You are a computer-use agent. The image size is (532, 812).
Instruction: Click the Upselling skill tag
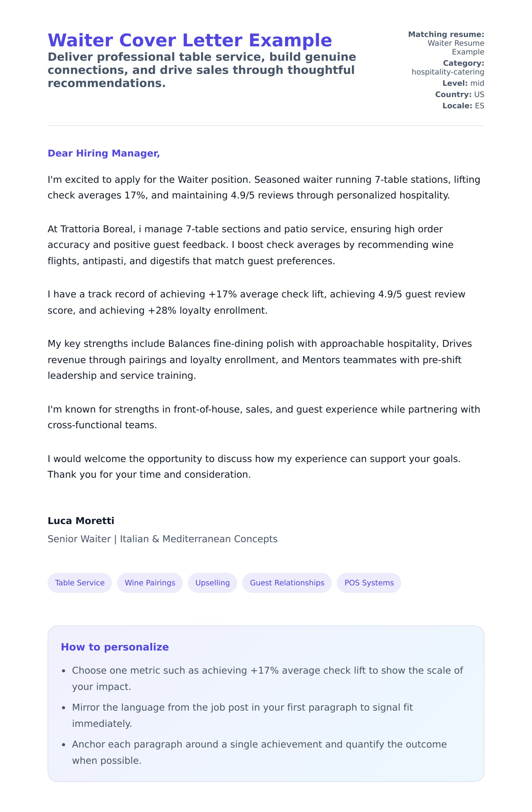coord(212,583)
